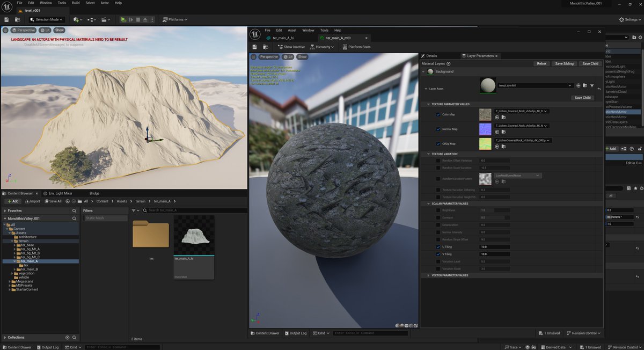Open the Hierarchy dropdown
The image size is (644, 350).
[x=322, y=47]
